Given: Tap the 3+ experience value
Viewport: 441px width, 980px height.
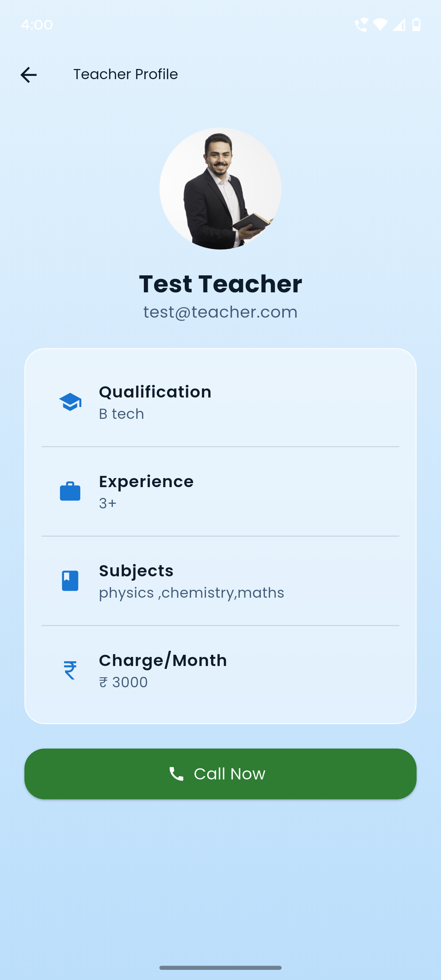Looking at the screenshot, I should coord(108,503).
